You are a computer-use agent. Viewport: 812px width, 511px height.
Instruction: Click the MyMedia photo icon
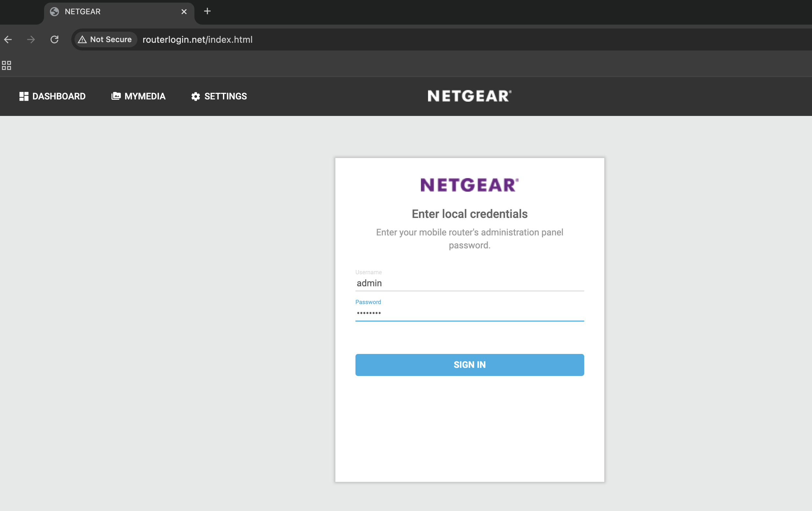click(x=116, y=97)
